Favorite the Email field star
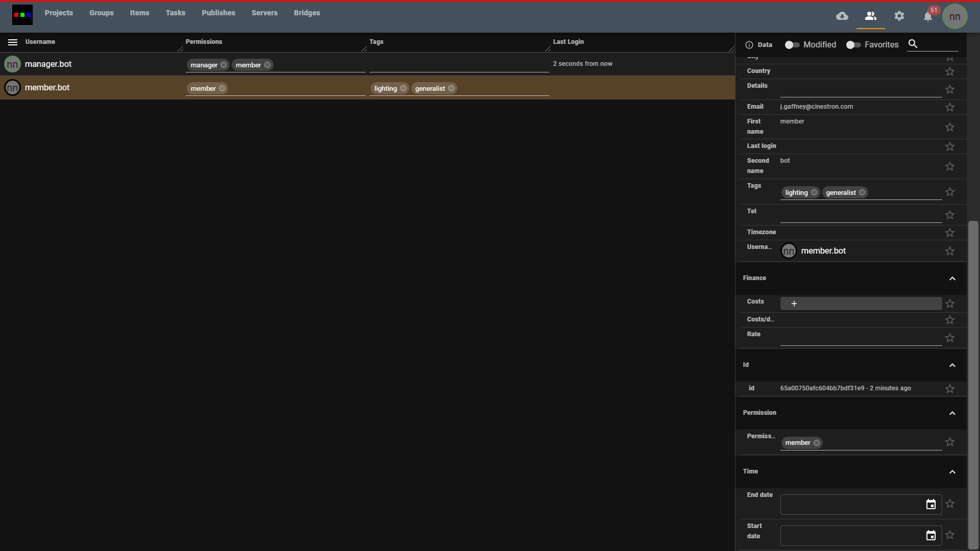980x551 pixels. [x=950, y=107]
